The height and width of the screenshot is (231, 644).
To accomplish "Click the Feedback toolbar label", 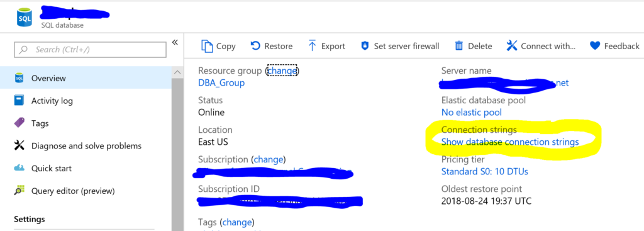I will [622, 46].
